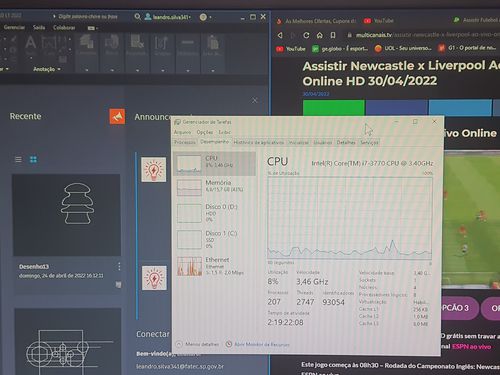Screen dimensions: 500x375
Task: Maximize the Task Manager window
Action: (415, 122)
